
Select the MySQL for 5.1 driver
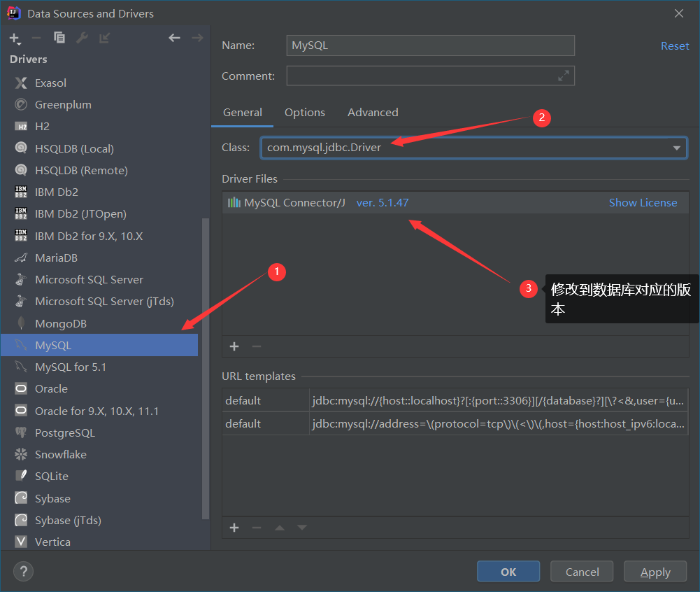point(99,367)
